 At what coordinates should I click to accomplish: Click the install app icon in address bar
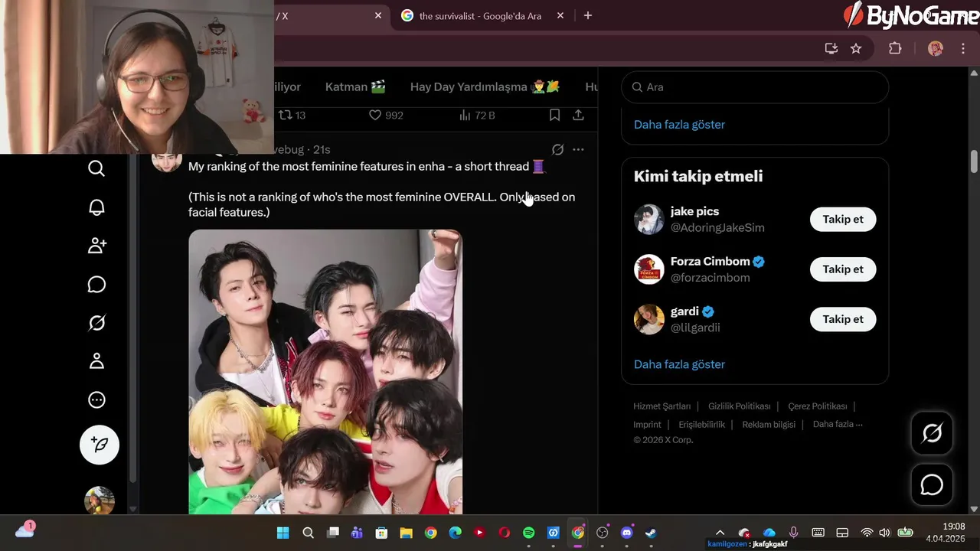[831, 48]
